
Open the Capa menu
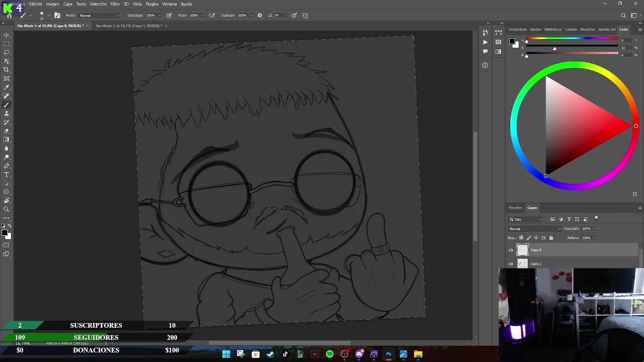coord(68,4)
